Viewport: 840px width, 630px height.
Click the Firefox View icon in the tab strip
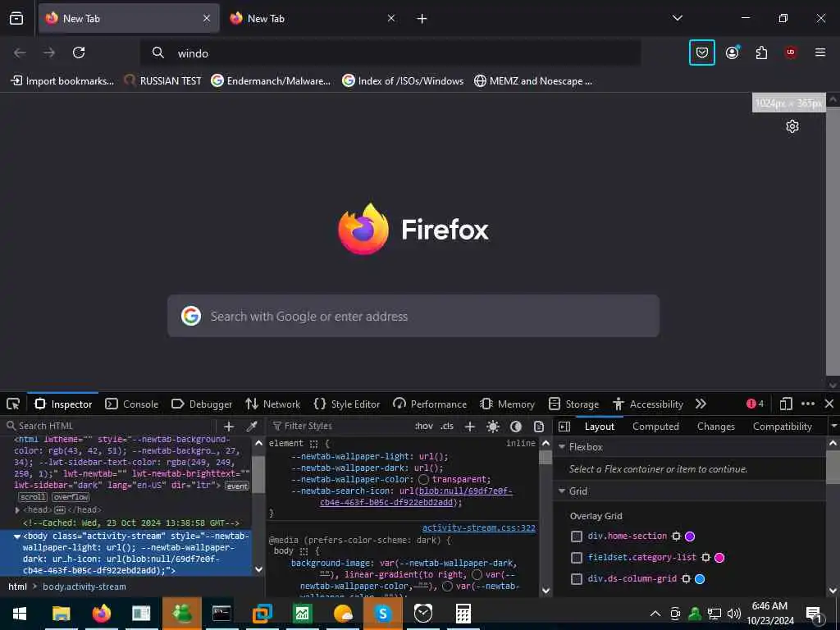(x=16, y=18)
